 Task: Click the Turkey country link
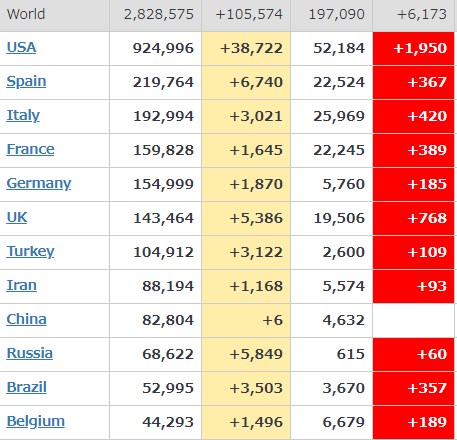coord(30,252)
